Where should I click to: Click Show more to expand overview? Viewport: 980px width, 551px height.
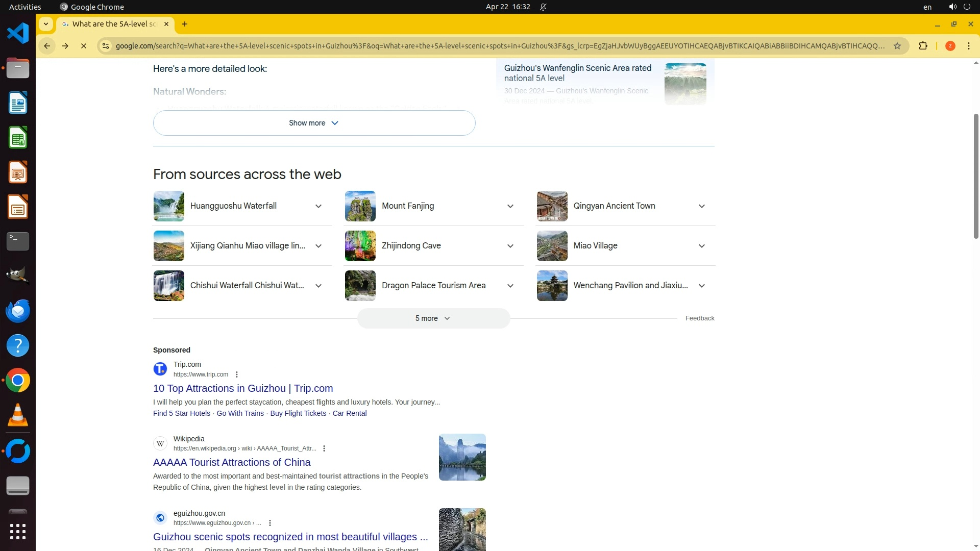pyautogui.click(x=314, y=123)
